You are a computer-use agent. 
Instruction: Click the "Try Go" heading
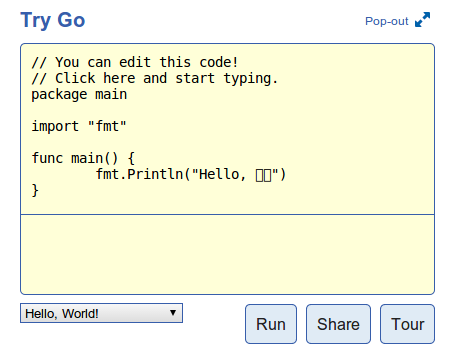(x=53, y=20)
